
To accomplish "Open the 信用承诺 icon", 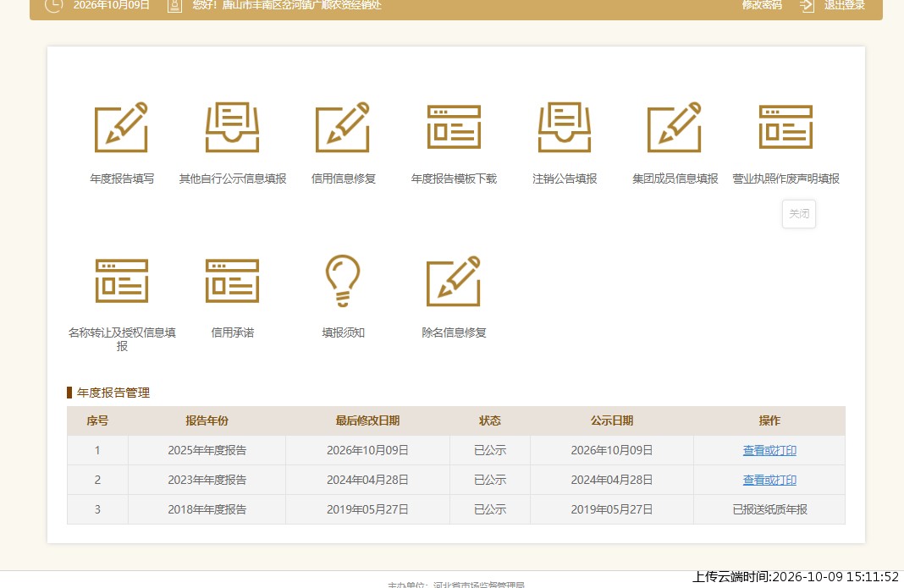I will tap(232, 281).
